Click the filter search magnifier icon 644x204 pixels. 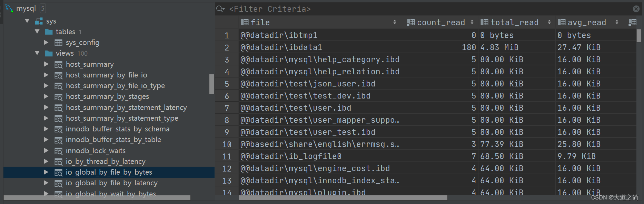tap(220, 9)
